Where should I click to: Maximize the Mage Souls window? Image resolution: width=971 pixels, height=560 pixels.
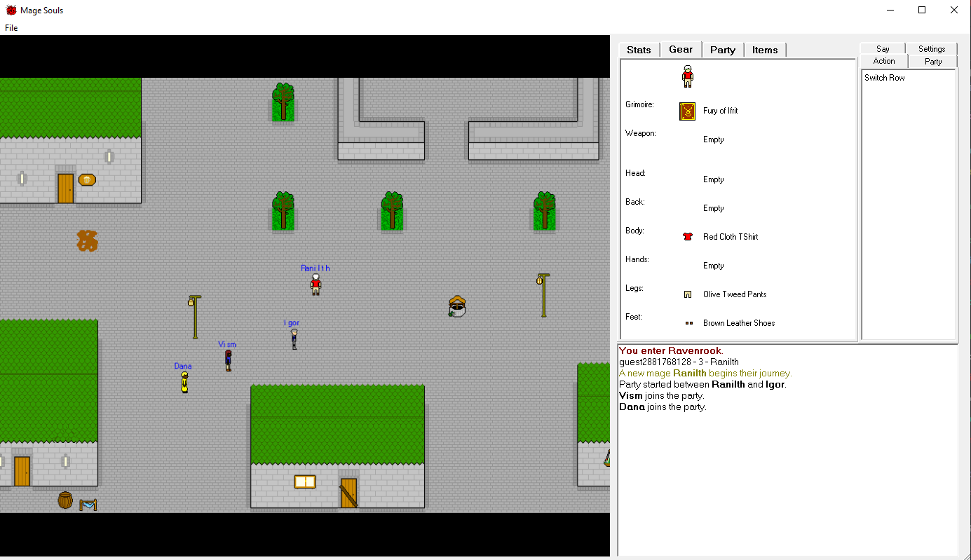point(922,10)
